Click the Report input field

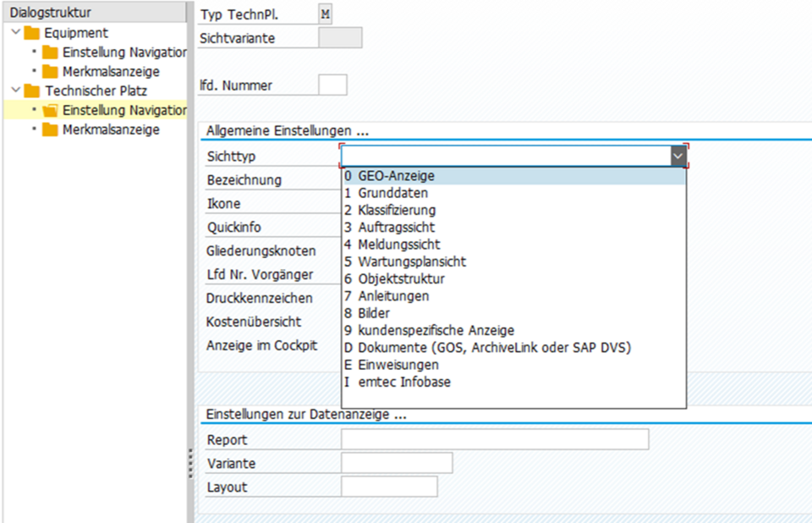pos(495,439)
